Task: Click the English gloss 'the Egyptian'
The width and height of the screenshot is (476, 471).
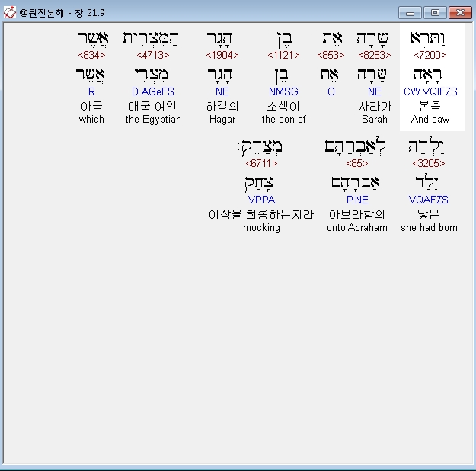Action: [153, 120]
